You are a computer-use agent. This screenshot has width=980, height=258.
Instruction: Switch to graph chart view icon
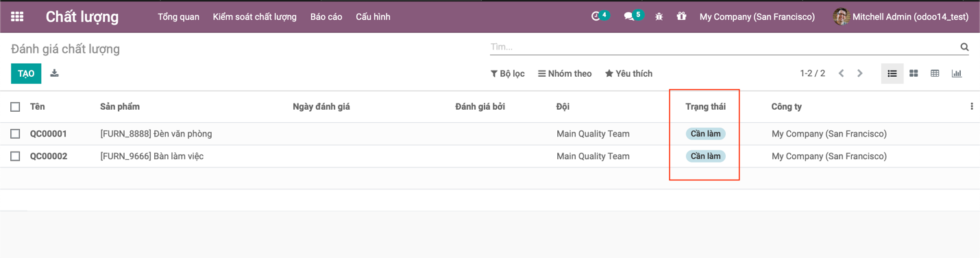(957, 73)
